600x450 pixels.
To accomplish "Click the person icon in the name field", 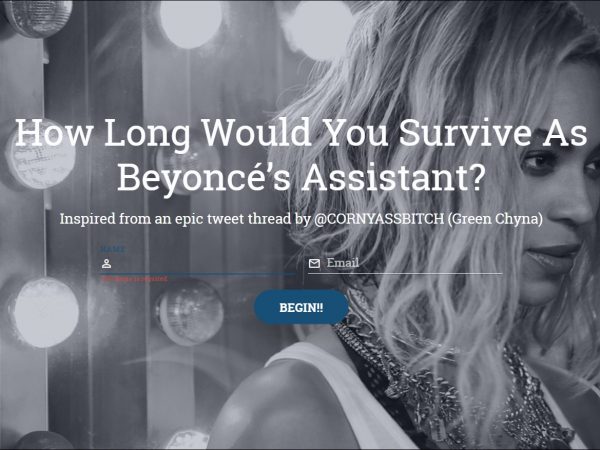I will point(106,263).
